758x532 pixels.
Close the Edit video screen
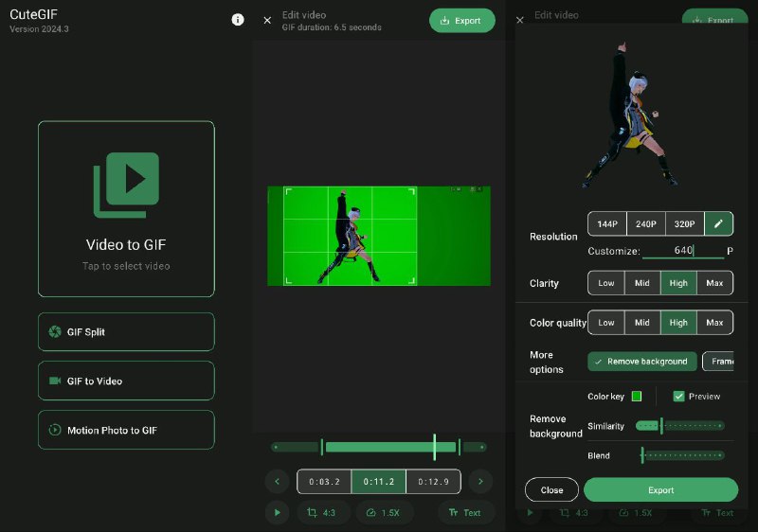click(x=267, y=20)
